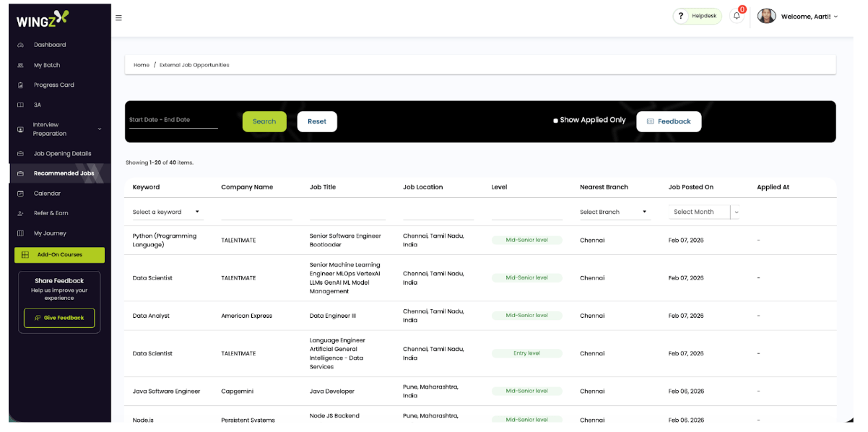Click the Entry level badge
This screenshot has width=868, height=432.
point(526,353)
